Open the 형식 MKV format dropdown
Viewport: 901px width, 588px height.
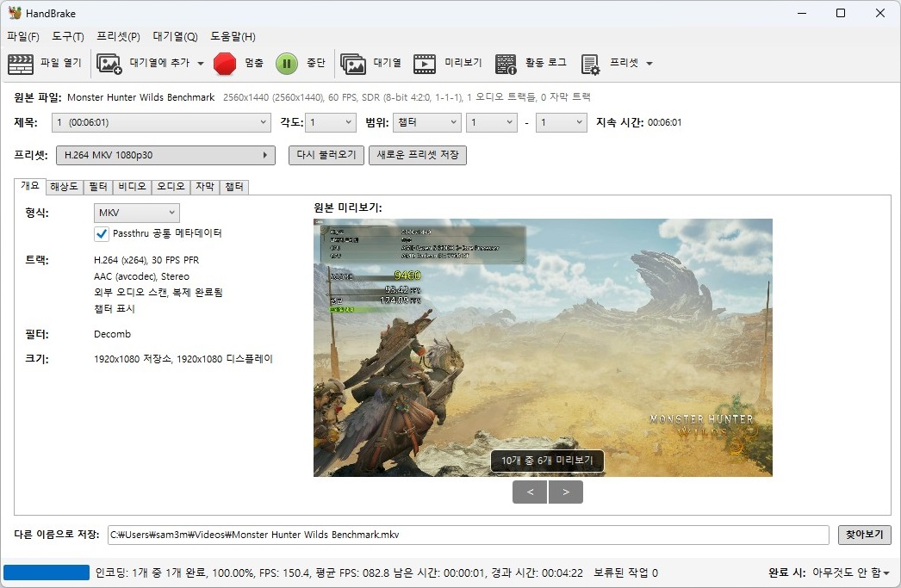(137, 213)
